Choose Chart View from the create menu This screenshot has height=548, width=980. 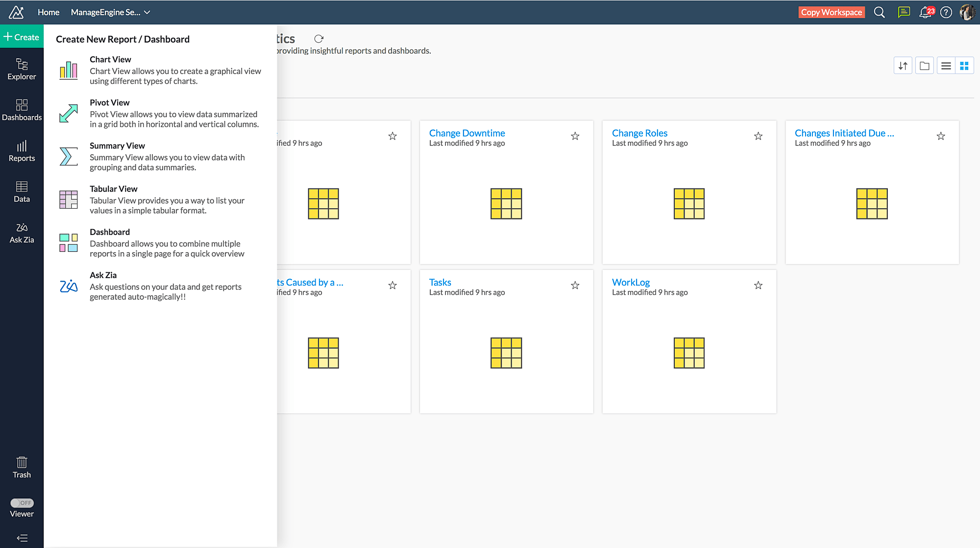[x=111, y=59]
